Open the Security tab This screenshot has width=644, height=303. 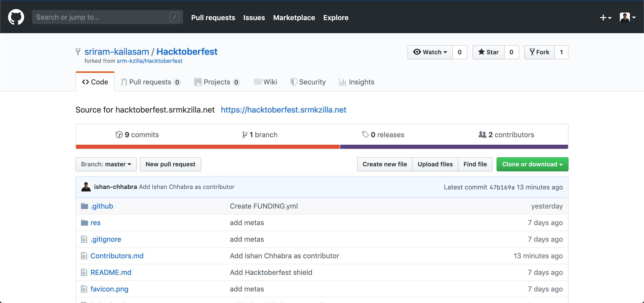tap(308, 82)
